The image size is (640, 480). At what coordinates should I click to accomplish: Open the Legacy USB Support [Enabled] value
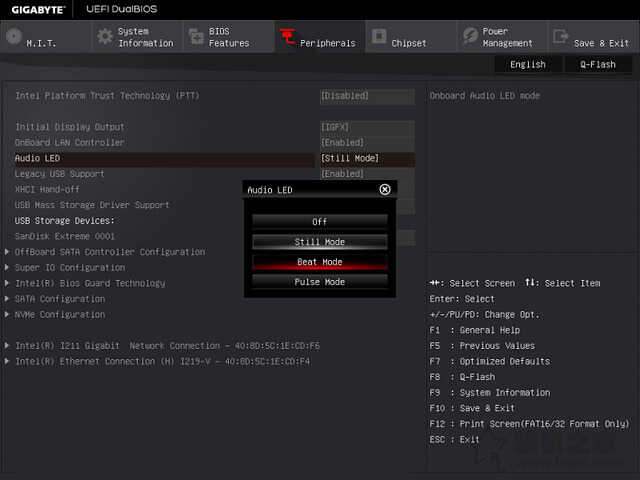tap(367, 174)
